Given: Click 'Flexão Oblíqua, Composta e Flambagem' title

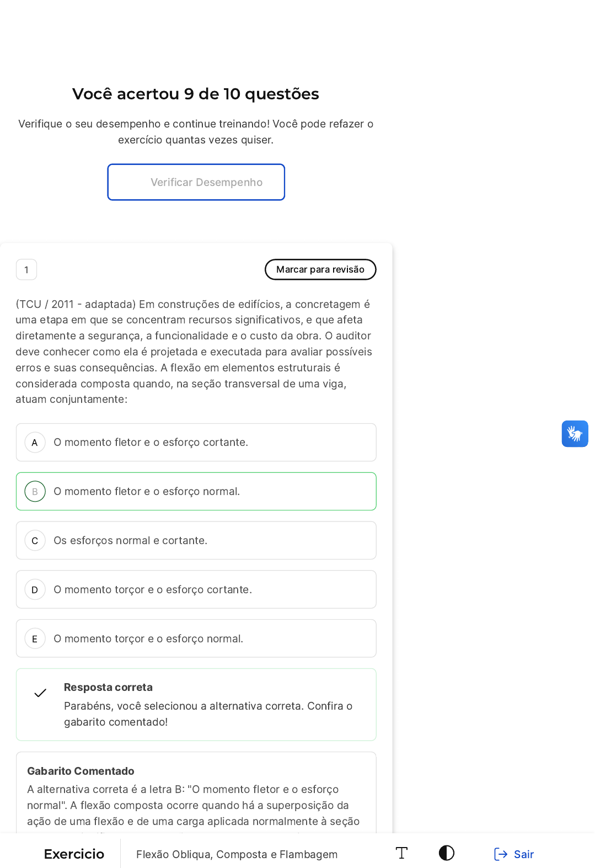Looking at the screenshot, I should [237, 854].
